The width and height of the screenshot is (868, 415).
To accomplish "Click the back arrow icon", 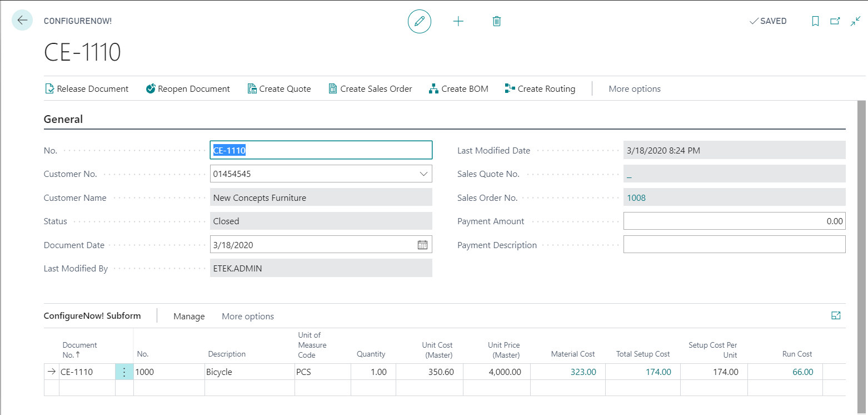I will coord(22,21).
